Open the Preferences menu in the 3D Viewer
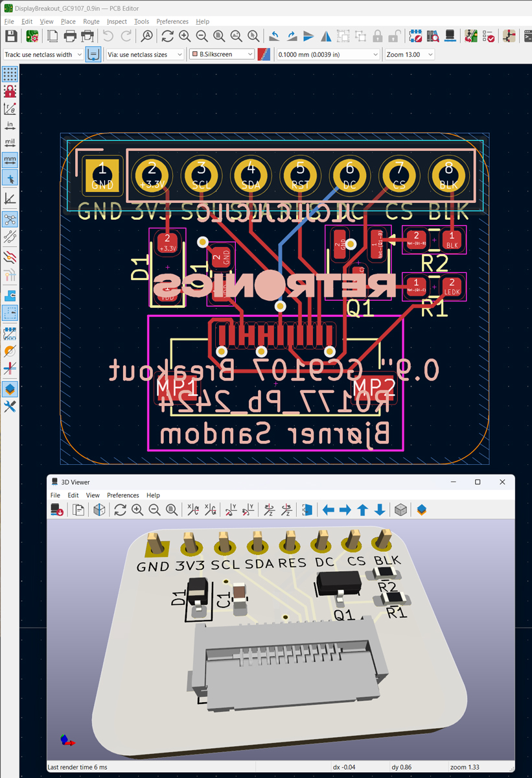The image size is (532, 778). click(123, 495)
